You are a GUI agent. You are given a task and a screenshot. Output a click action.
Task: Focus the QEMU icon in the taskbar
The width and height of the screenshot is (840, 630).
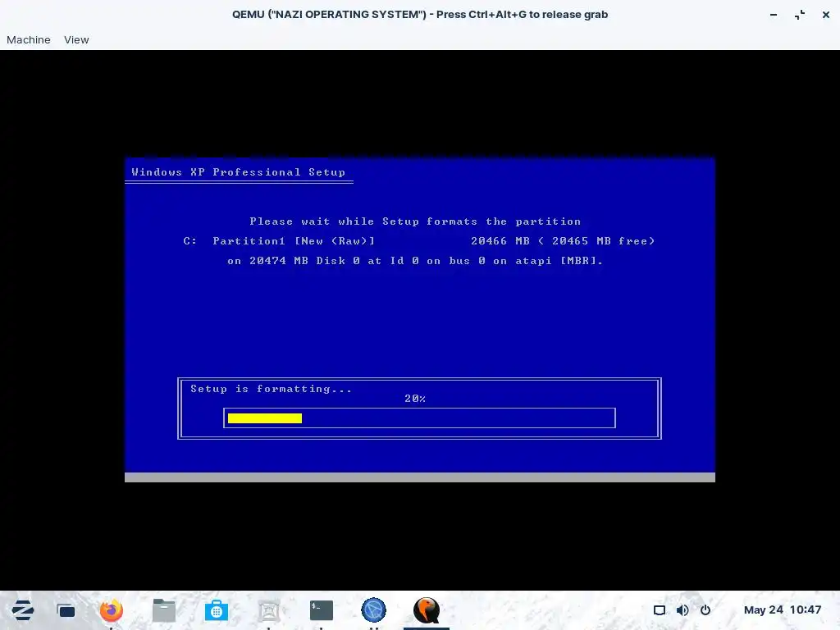coord(427,610)
